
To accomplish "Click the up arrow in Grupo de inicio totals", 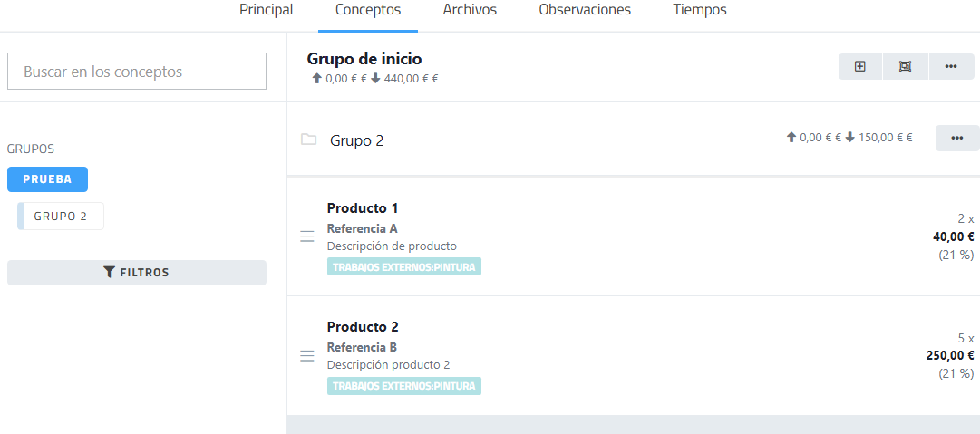I will [x=316, y=79].
